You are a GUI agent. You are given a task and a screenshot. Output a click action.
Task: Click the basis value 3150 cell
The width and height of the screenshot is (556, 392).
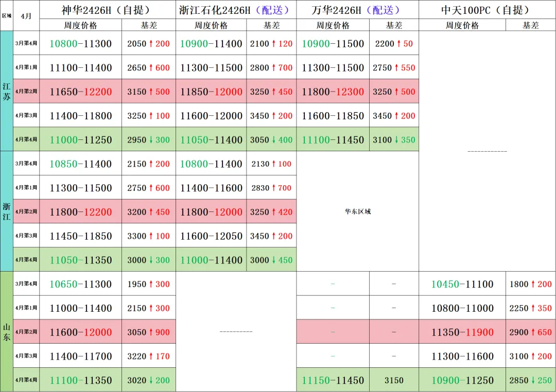click(394, 380)
